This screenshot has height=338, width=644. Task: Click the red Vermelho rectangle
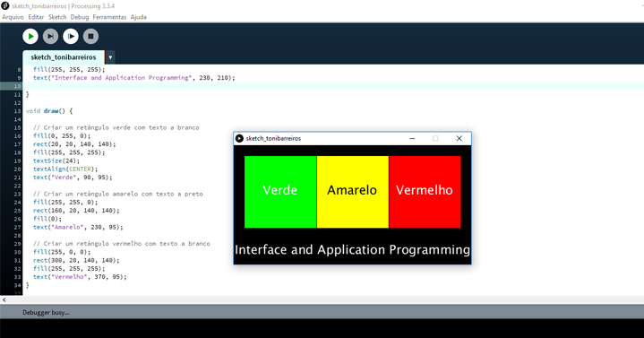425,192
